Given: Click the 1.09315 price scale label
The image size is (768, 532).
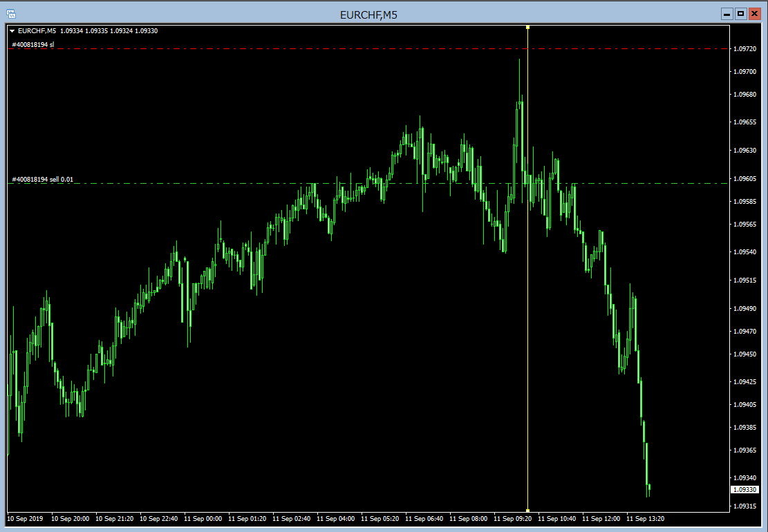Looking at the screenshot, I should 744,506.
